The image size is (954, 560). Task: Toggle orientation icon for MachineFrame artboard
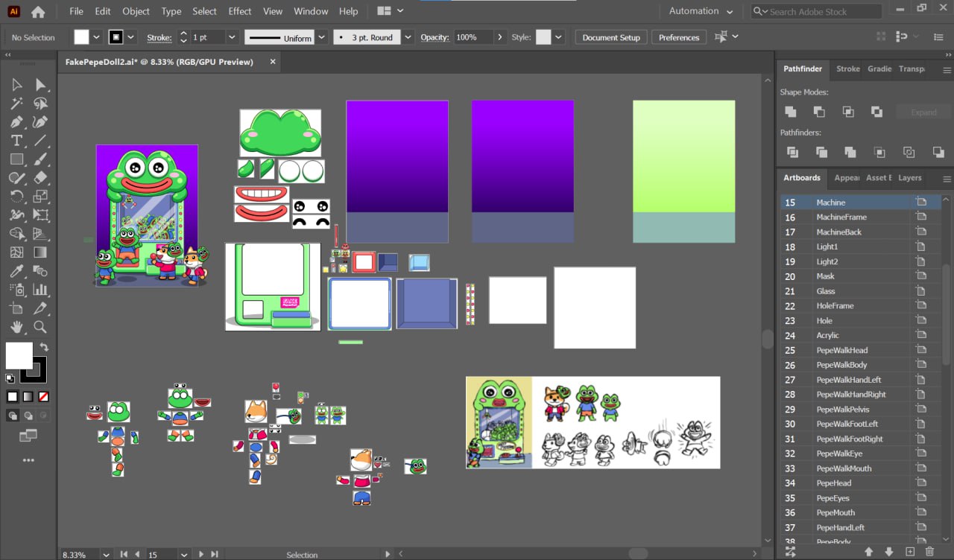coord(921,217)
